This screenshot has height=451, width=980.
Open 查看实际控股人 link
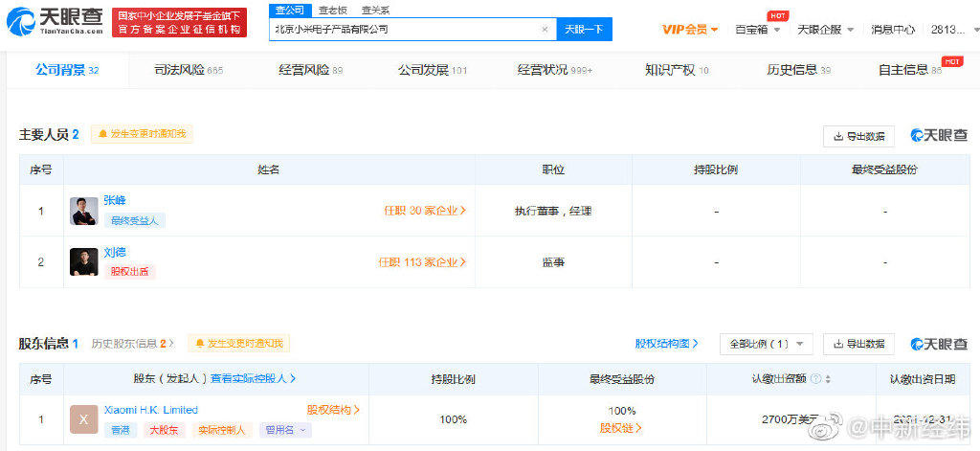click(253, 378)
